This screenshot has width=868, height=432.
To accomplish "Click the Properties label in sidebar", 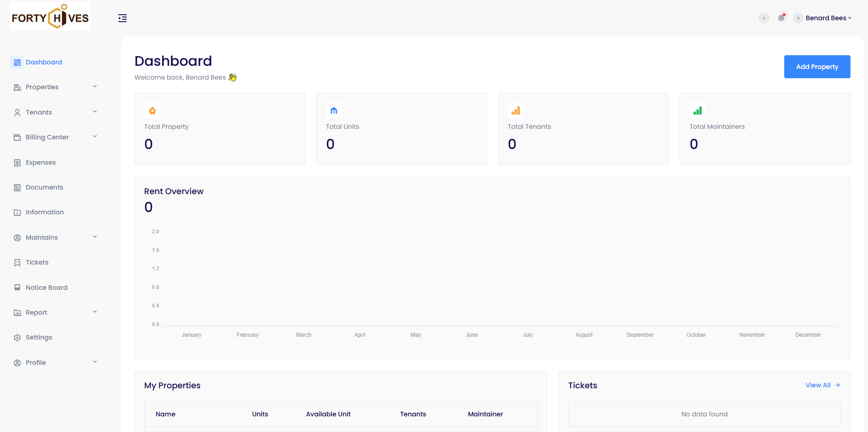I will point(42,87).
